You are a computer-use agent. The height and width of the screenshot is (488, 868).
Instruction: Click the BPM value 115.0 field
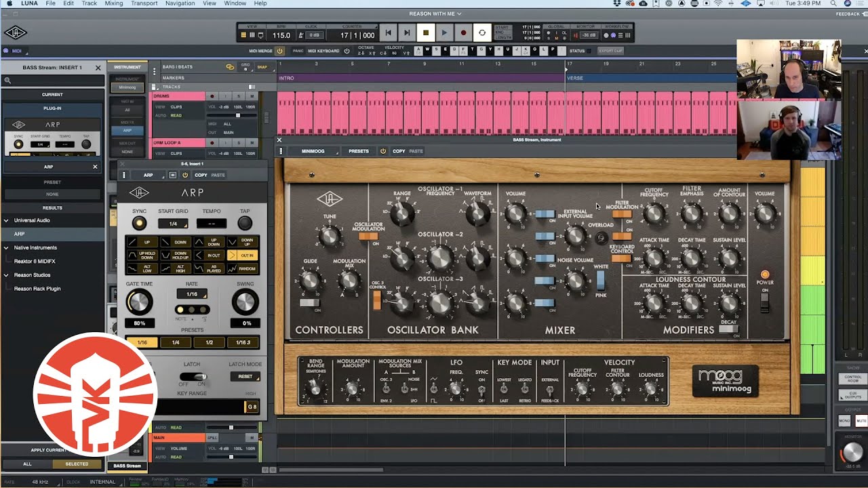pos(281,35)
